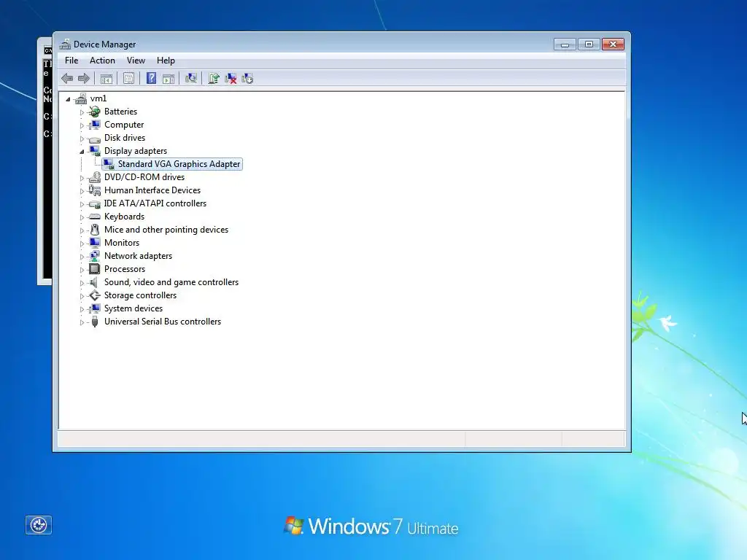
Task: Click Update Driver Software toolbar icon
Action: (x=214, y=79)
